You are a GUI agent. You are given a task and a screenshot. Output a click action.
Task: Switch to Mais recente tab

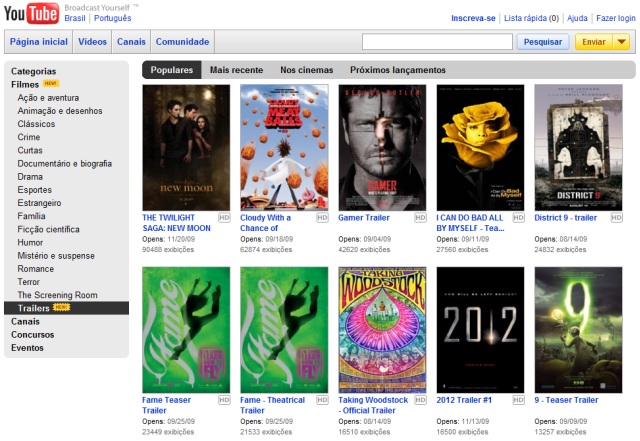click(236, 70)
